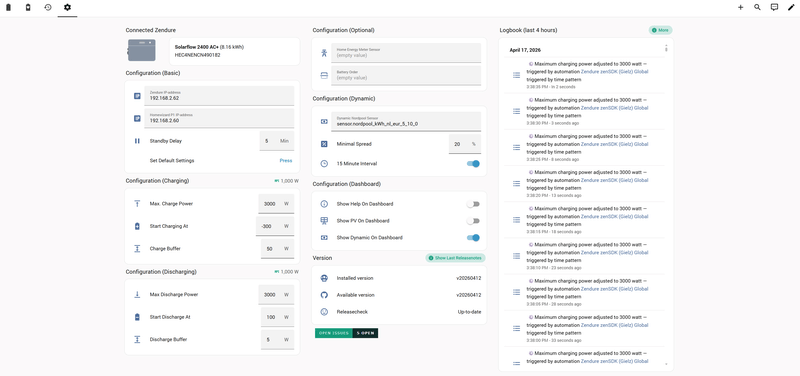Click serial number HEC4NENCN490182

(x=197, y=55)
